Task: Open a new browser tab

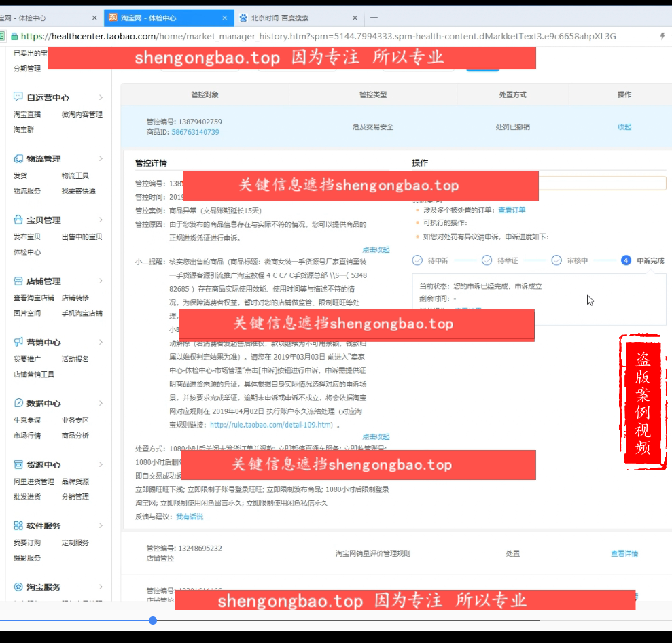Action: (374, 18)
